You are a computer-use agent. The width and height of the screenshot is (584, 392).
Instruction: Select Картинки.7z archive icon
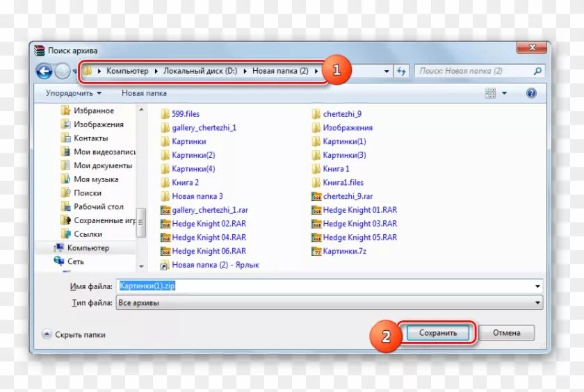pos(316,252)
